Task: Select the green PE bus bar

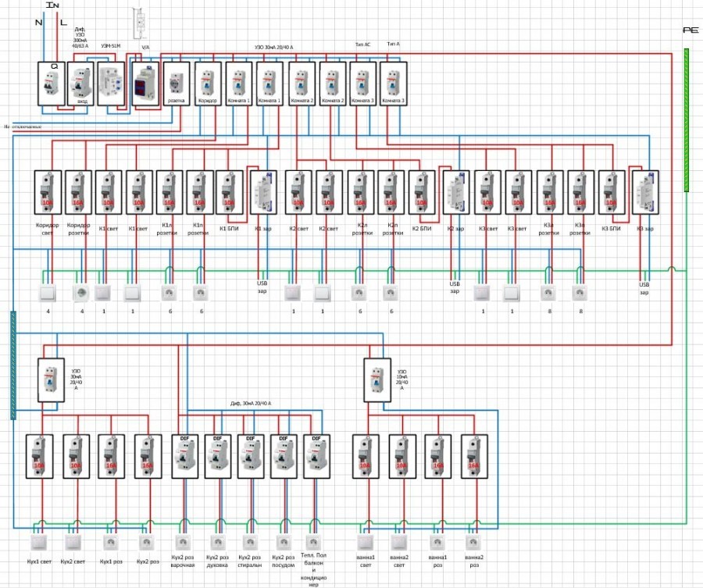Action: coord(686,119)
